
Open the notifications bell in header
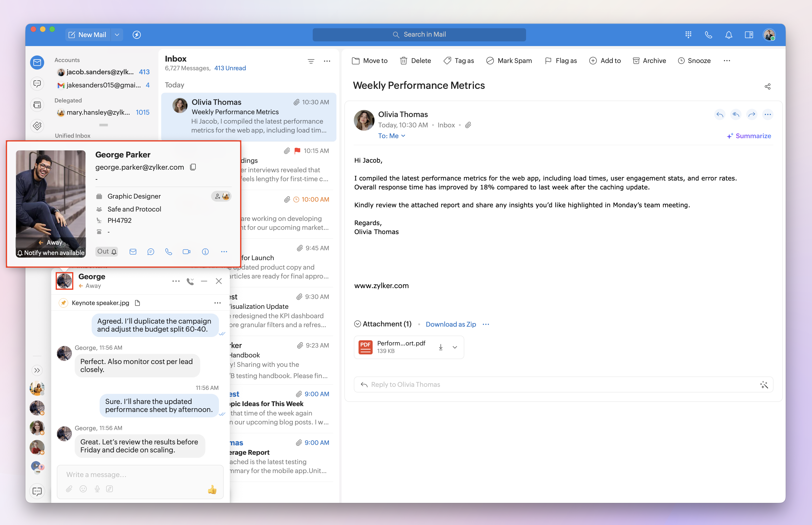729,35
